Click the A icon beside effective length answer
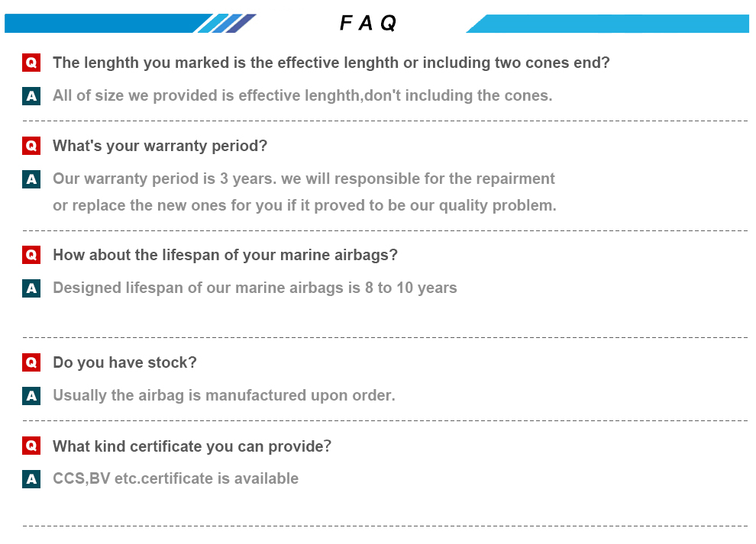 click(x=31, y=96)
